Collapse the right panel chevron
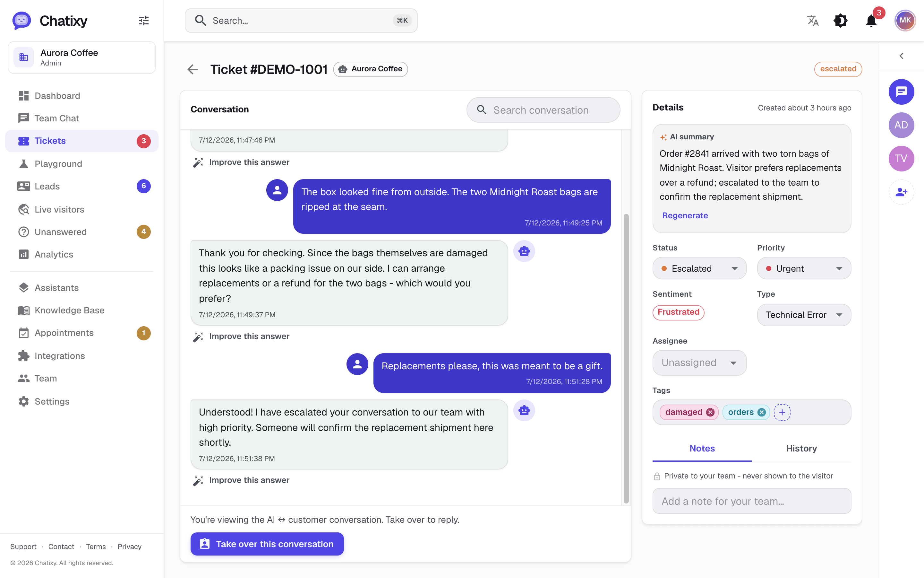 tap(901, 56)
